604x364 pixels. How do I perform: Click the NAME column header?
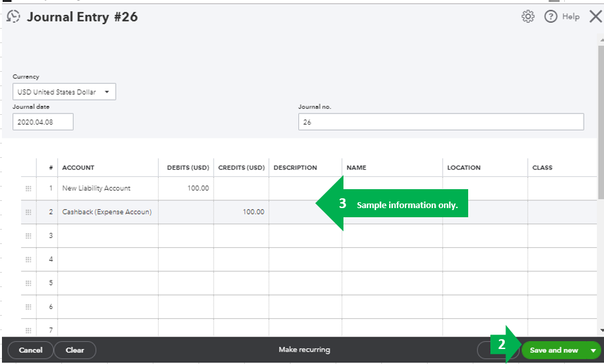[357, 168]
